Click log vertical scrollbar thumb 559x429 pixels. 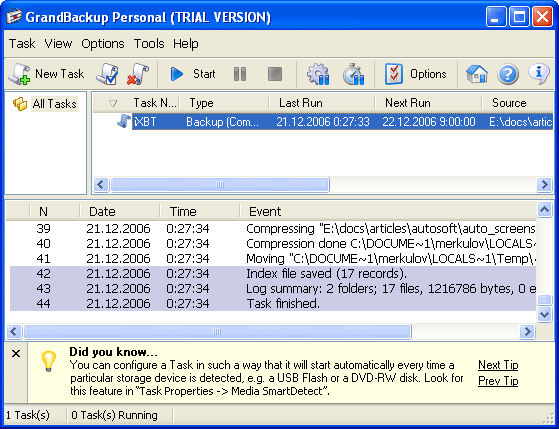(544, 300)
